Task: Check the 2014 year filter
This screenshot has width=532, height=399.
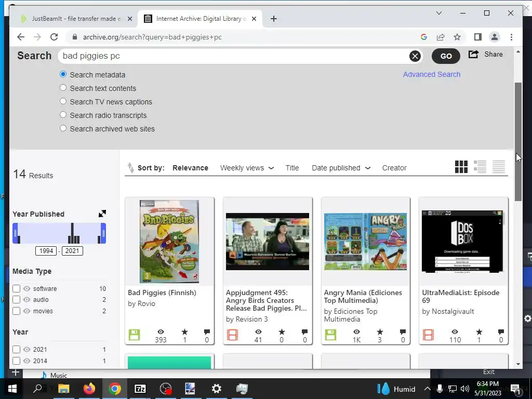Action: 16,361
